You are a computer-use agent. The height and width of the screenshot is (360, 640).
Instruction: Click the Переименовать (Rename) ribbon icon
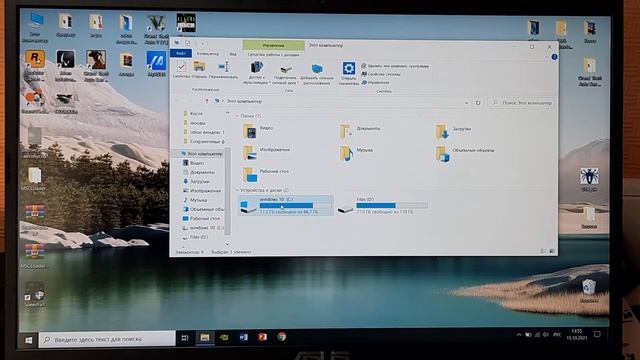pos(224,69)
